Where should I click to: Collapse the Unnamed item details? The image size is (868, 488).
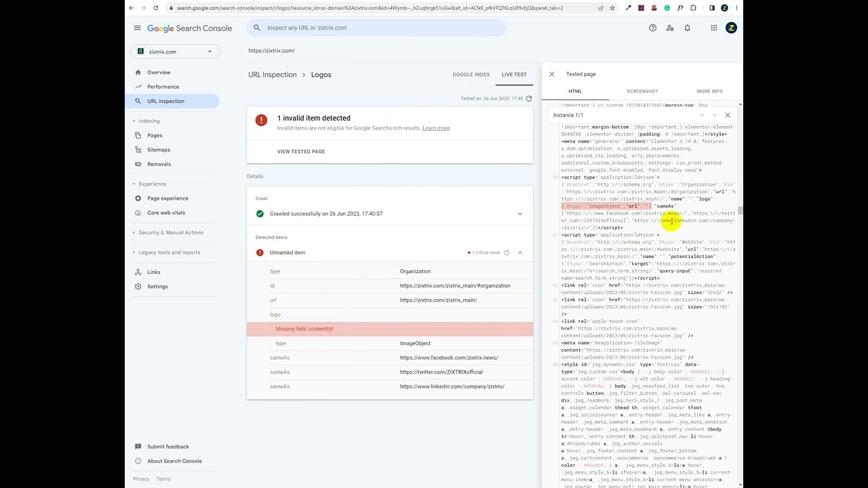click(520, 253)
